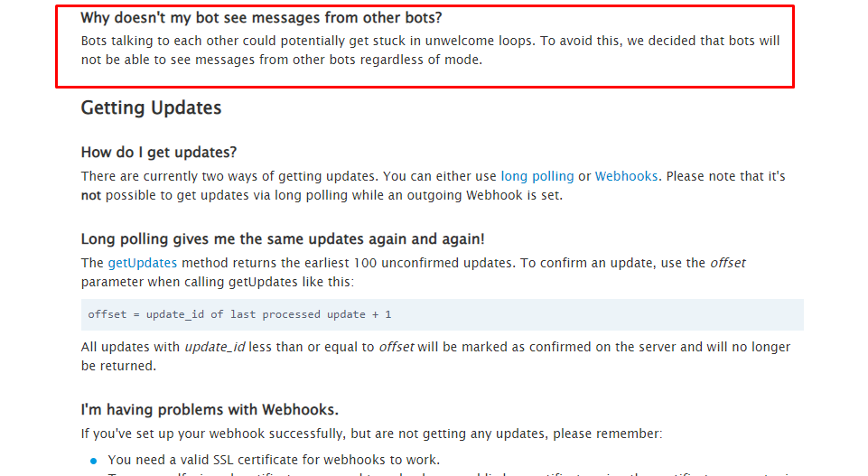Click the italic "update_id" term

215,347
